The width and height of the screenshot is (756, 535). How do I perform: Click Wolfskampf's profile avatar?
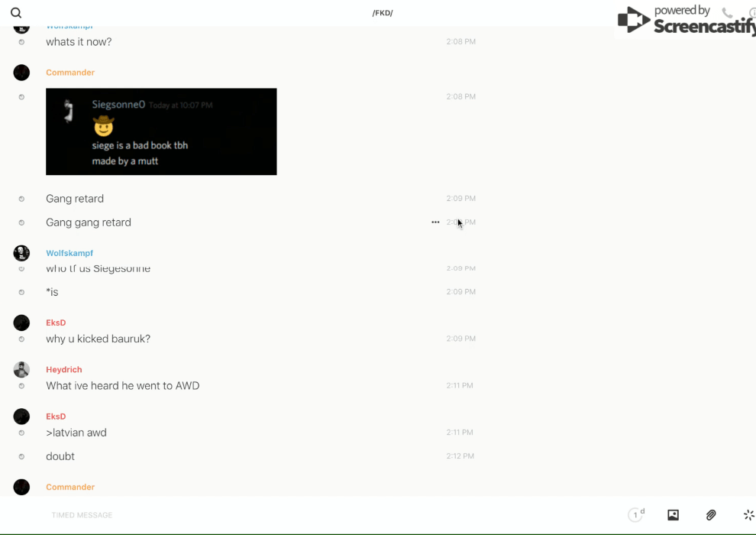[x=21, y=253]
